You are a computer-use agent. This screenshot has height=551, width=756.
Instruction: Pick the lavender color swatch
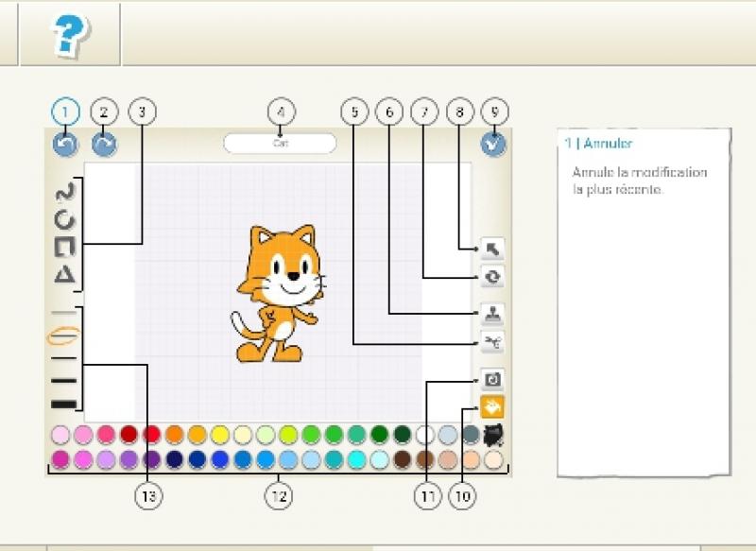[106, 459]
